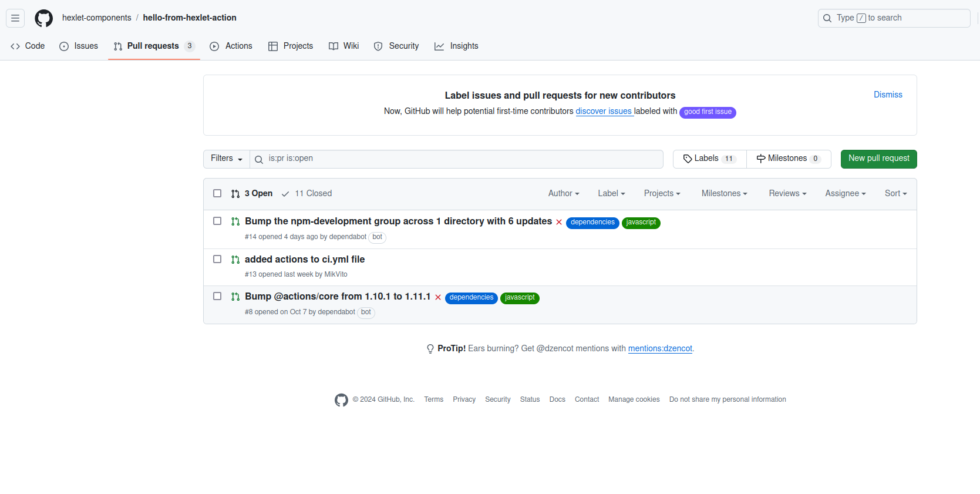This screenshot has width=980, height=494.
Task: Open the hamburger navigation menu
Action: pos(15,18)
